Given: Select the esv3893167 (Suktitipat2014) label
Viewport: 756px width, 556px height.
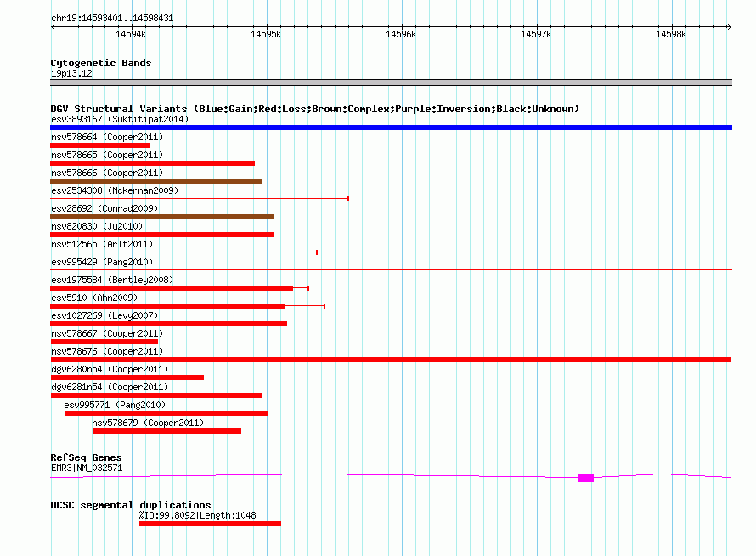Looking at the screenshot, I should click(120, 119).
